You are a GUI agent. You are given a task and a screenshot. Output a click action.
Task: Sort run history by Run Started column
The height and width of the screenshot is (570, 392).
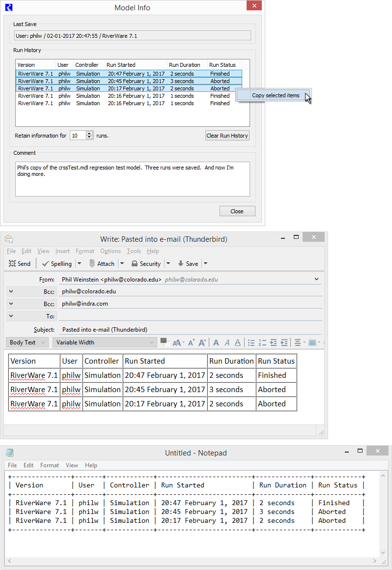(x=136, y=65)
